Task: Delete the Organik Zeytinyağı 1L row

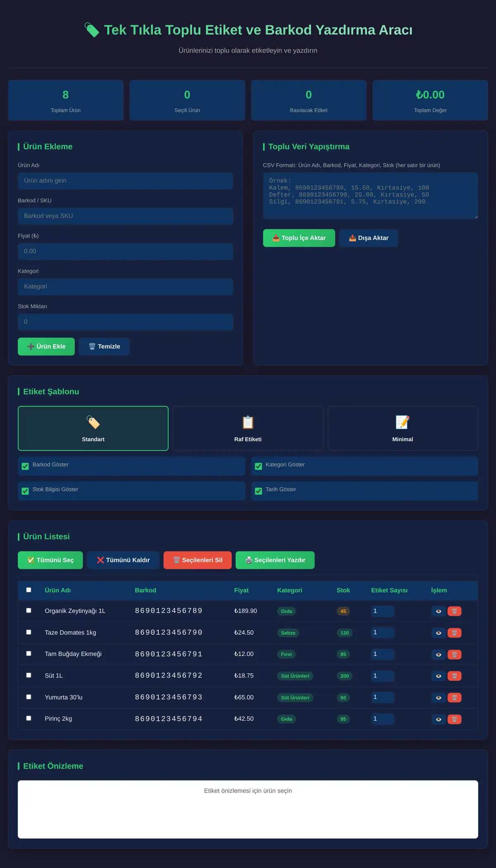Action: 454,611
